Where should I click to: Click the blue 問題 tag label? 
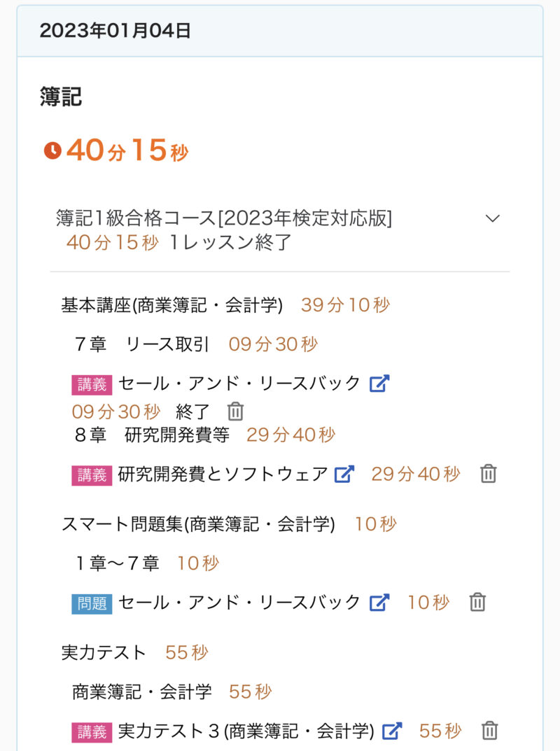[92, 603]
